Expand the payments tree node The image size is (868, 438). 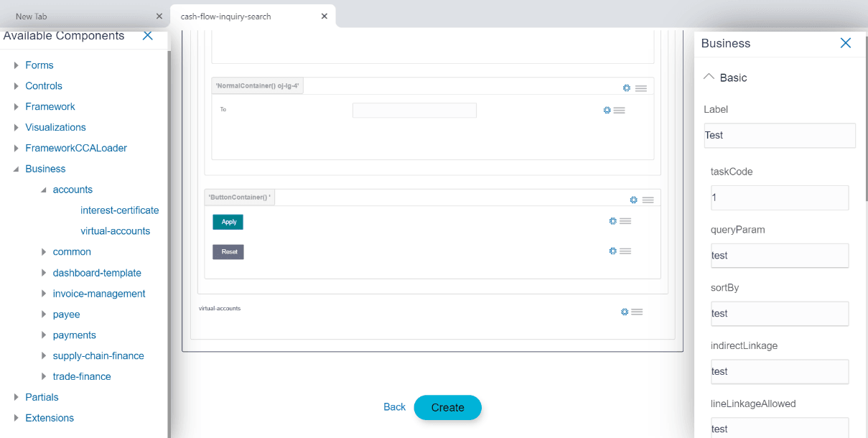point(44,335)
